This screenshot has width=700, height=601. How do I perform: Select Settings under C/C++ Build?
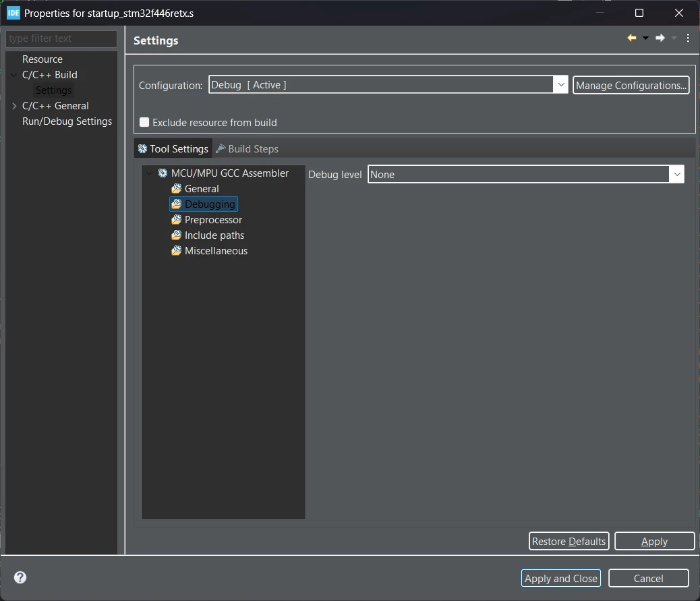pos(53,90)
